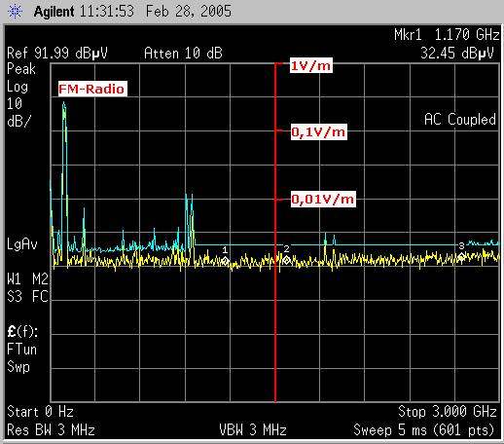Click the S3 trace status label

15,297
